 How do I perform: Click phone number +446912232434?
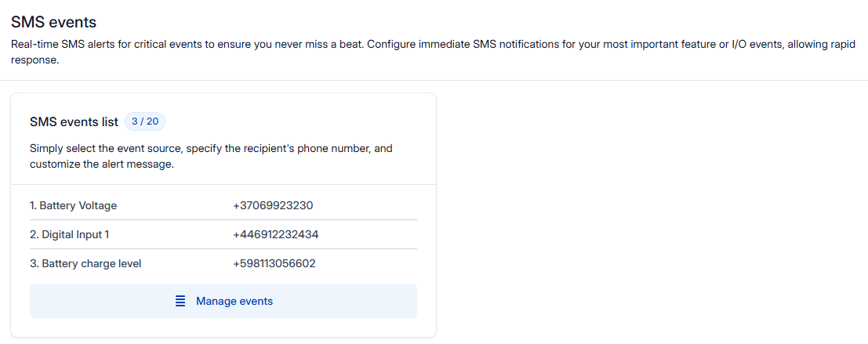click(275, 234)
